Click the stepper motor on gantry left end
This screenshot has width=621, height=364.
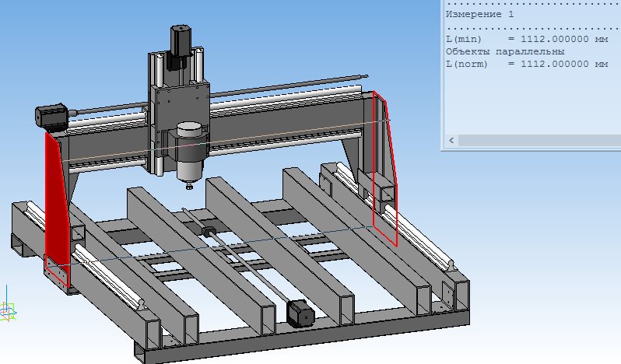[51, 117]
